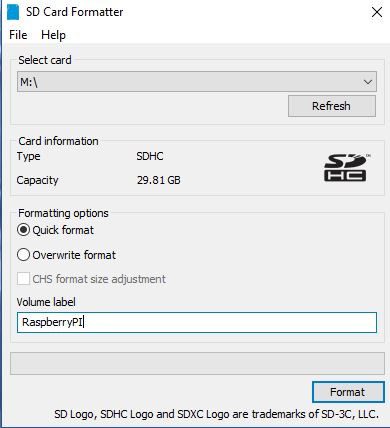This screenshot has width=390, height=428.
Task: Click the Overwrite format label text
Action: (x=74, y=255)
